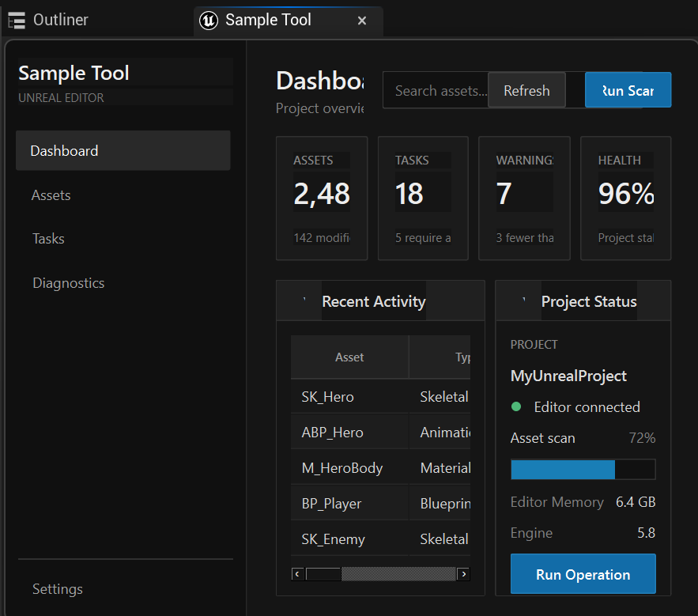This screenshot has height=616, width=698.
Task: Click the HEALTH card showing 96%
Action: pos(626,198)
